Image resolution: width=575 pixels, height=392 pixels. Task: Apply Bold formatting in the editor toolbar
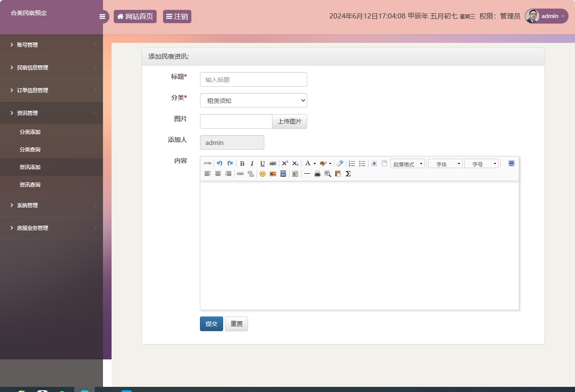point(242,163)
